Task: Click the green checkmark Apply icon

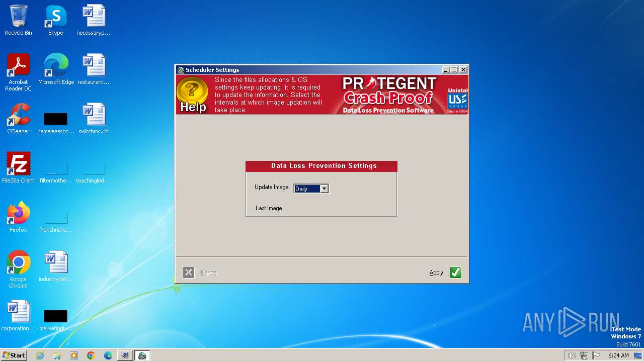Action: (x=456, y=273)
